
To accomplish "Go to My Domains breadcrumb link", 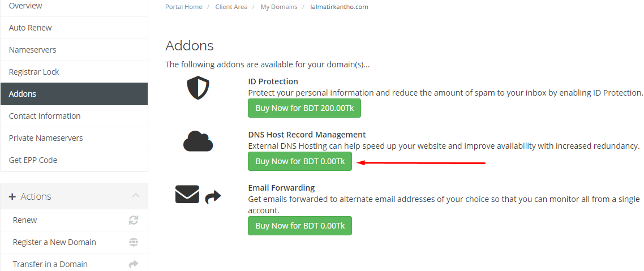I will point(279,7).
